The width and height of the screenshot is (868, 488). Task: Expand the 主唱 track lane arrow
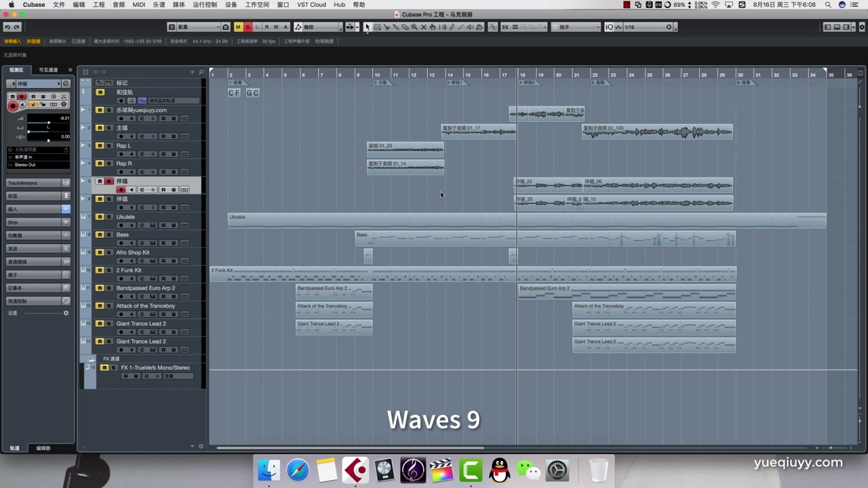(83, 127)
